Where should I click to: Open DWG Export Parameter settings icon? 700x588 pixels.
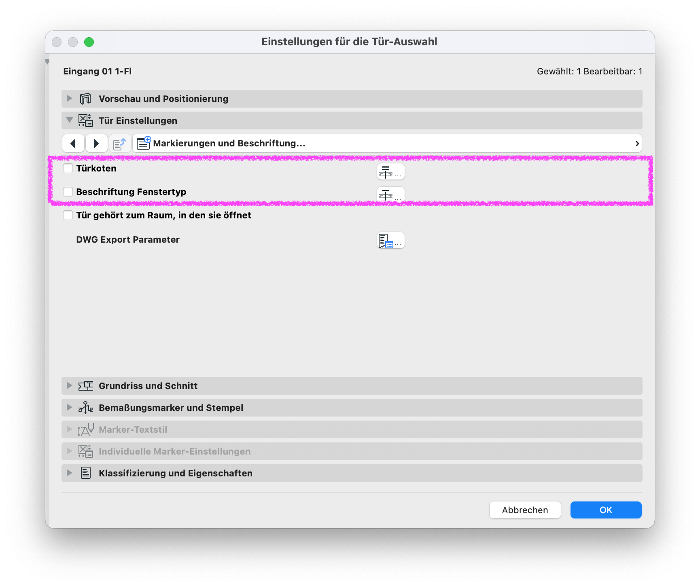coord(390,240)
